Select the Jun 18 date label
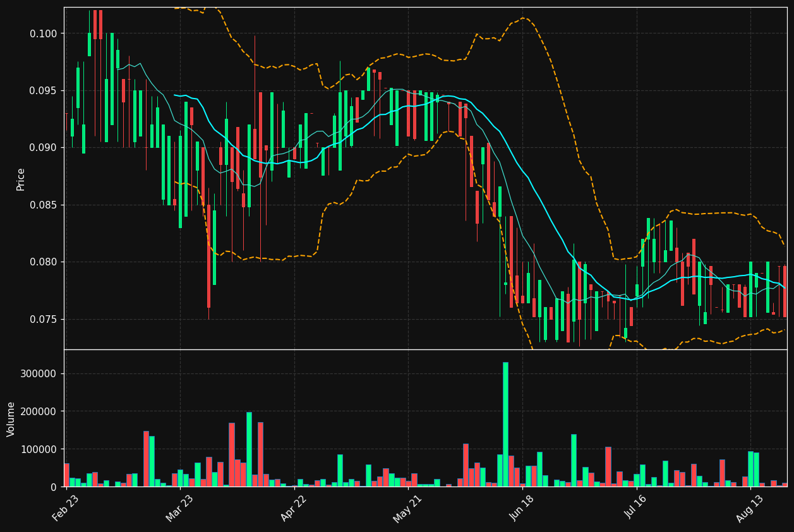 [x=521, y=508]
